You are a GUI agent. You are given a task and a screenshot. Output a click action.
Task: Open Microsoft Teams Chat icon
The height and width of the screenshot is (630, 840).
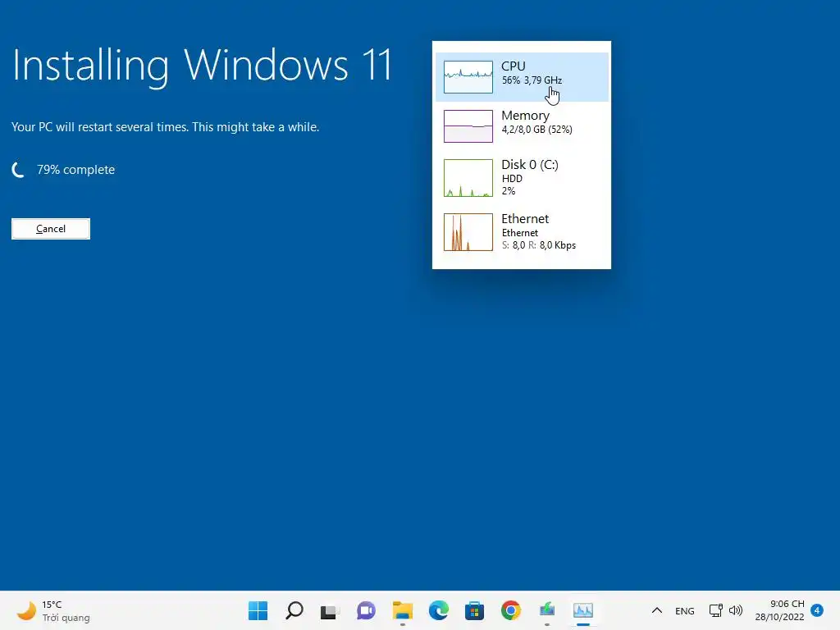tap(367, 610)
